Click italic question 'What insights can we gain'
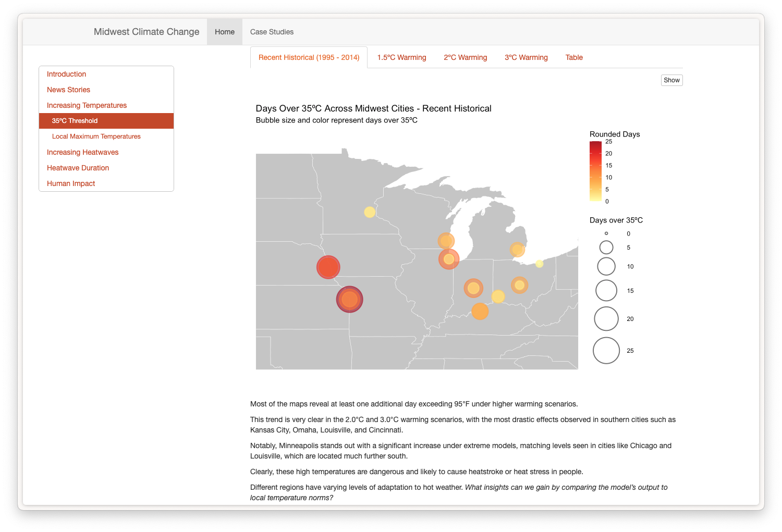The width and height of the screenshot is (782, 532). 459,492
